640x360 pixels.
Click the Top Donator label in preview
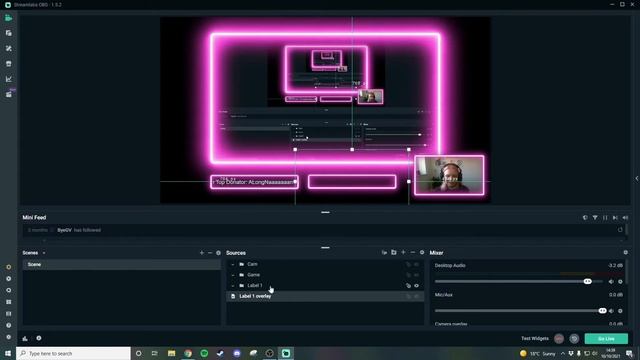pyautogui.click(x=254, y=182)
